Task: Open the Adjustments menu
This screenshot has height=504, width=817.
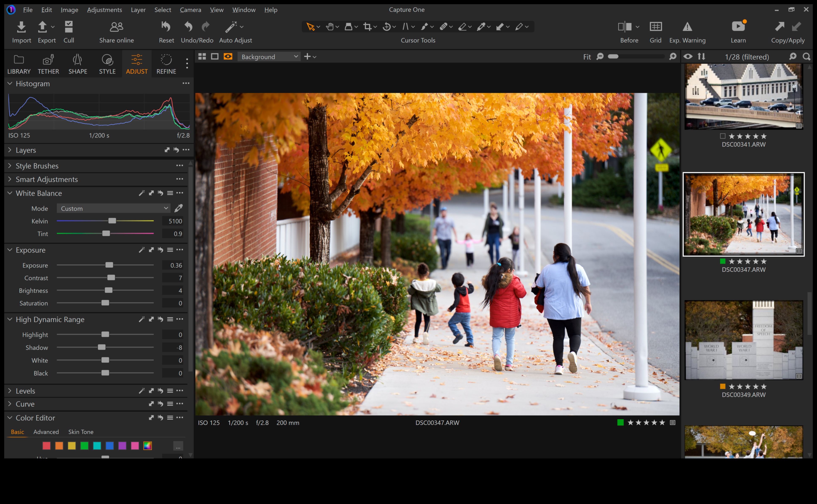Action: pos(104,10)
